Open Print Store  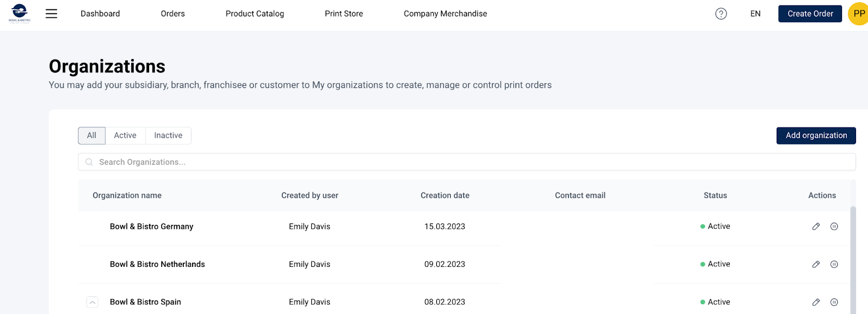click(344, 14)
